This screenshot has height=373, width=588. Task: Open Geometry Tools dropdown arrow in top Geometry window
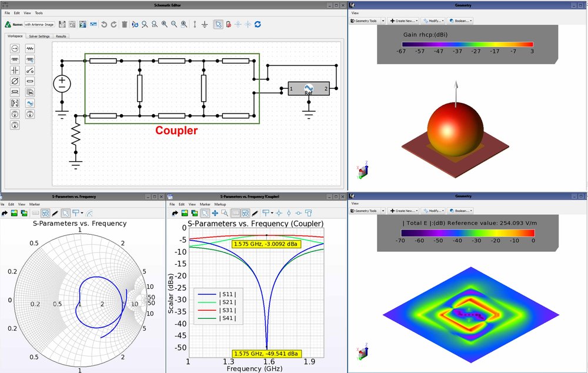(x=383, y=21)
